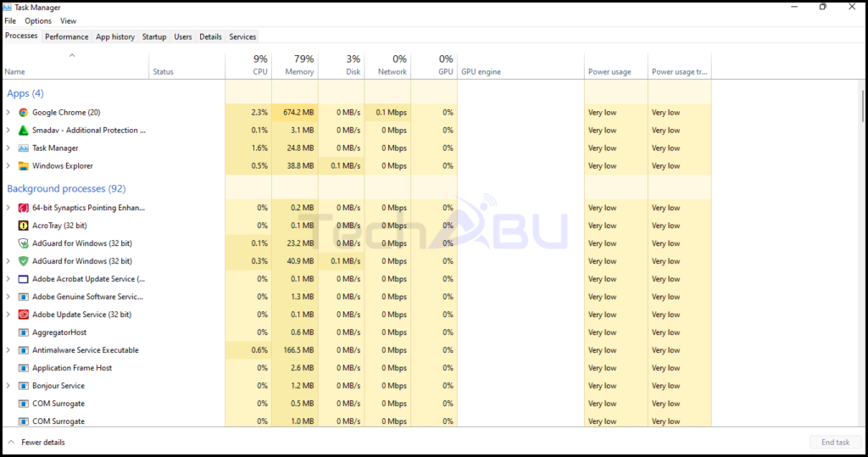Expand the Adobe Genuine Software Service entry
Screen dimensions: 868x457
[8, 297]
